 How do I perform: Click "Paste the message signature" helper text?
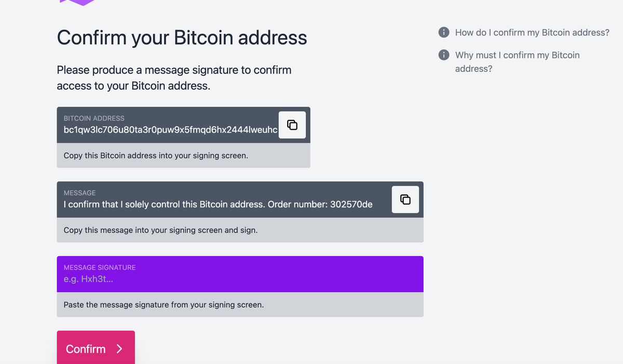tap(164, 304)
